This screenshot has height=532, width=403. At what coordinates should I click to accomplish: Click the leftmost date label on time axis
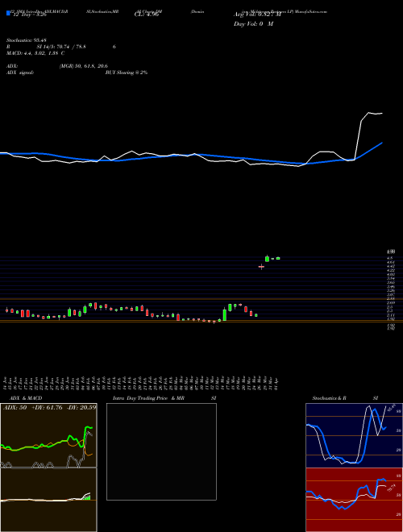point(6,383)
